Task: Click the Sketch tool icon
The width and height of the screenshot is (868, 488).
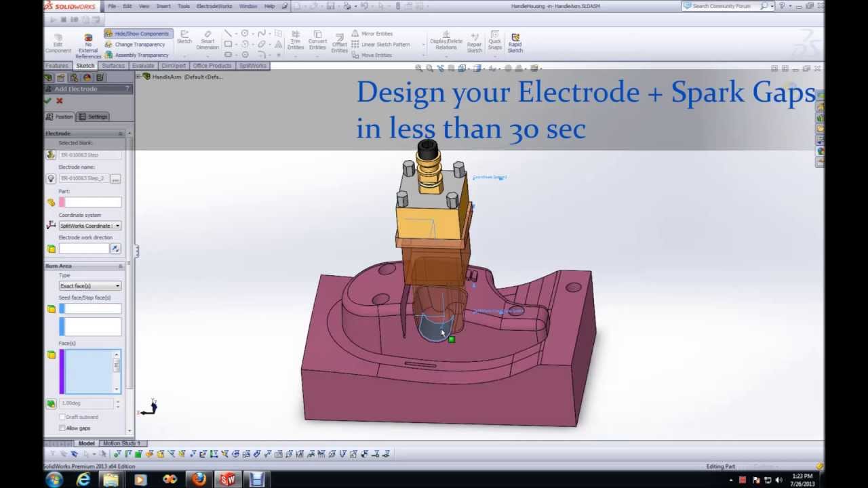Action: click(x=184, y=38)
